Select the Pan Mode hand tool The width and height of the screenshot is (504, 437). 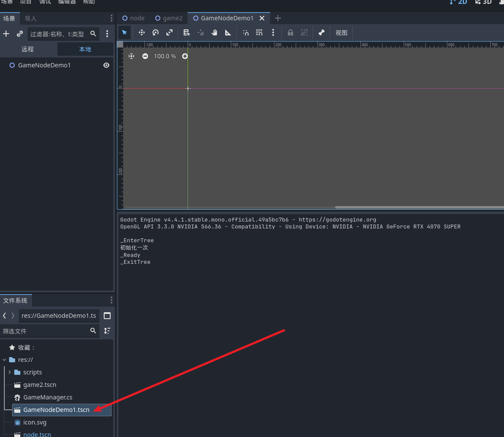(x=214, y=32)
